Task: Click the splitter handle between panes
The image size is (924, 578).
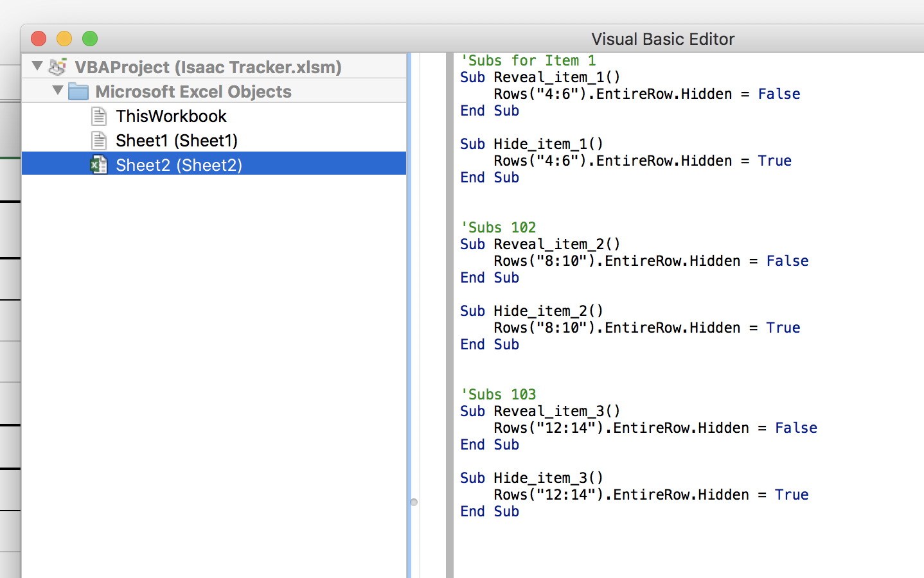Action: click(414, 502)
